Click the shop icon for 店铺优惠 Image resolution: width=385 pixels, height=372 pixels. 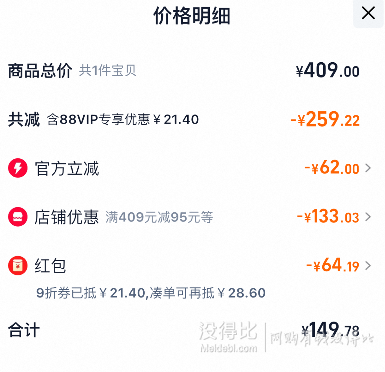(x=18, y=217)
